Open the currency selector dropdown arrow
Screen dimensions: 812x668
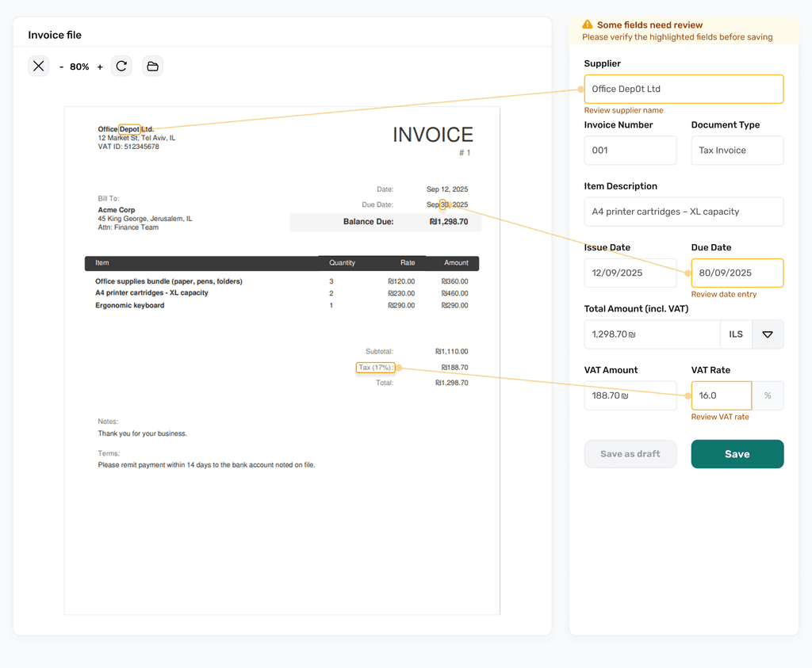tap(767, 334)
